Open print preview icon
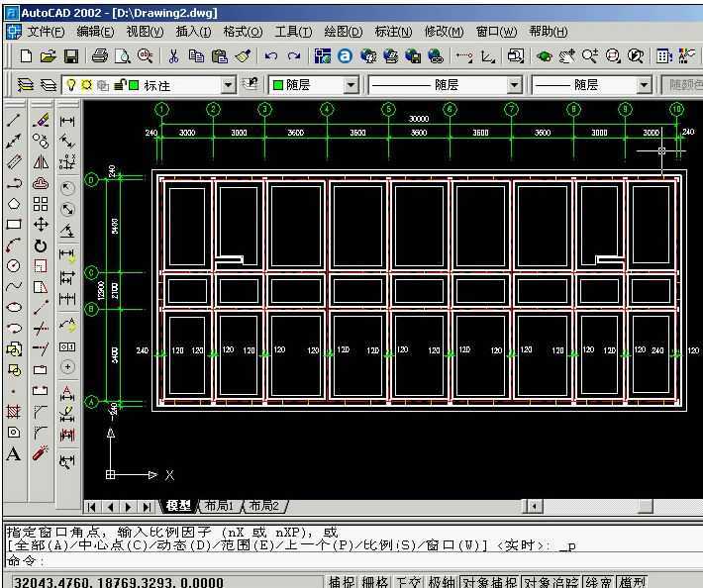The height and width of the screenshot is (588, 703). pyautogui.click(x=122, y=56)
